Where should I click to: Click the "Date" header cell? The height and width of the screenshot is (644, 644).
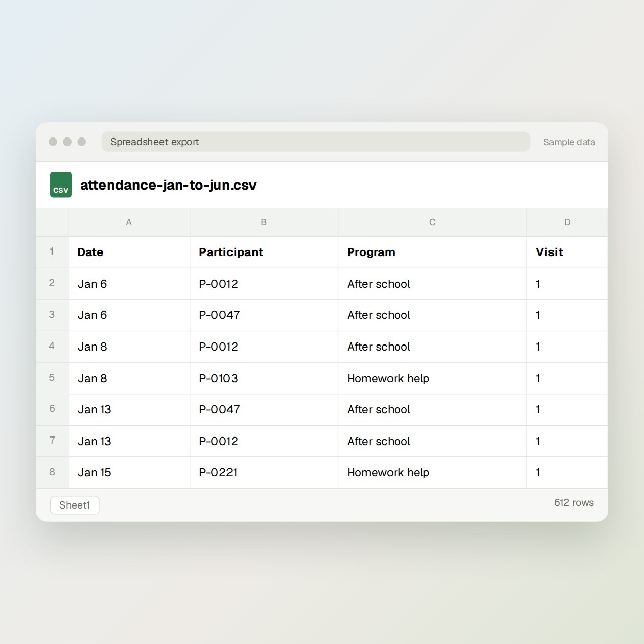[x=129, y=252]
